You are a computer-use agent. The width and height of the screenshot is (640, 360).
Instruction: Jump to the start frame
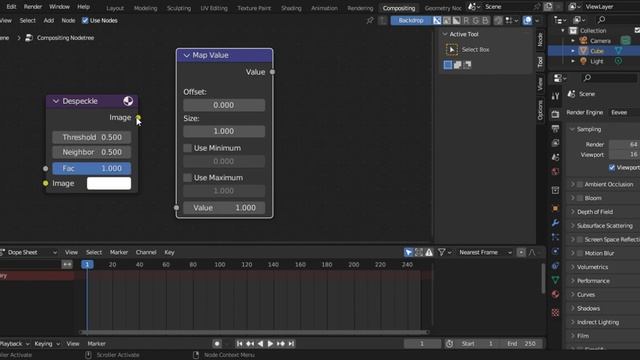coord(240,344)
